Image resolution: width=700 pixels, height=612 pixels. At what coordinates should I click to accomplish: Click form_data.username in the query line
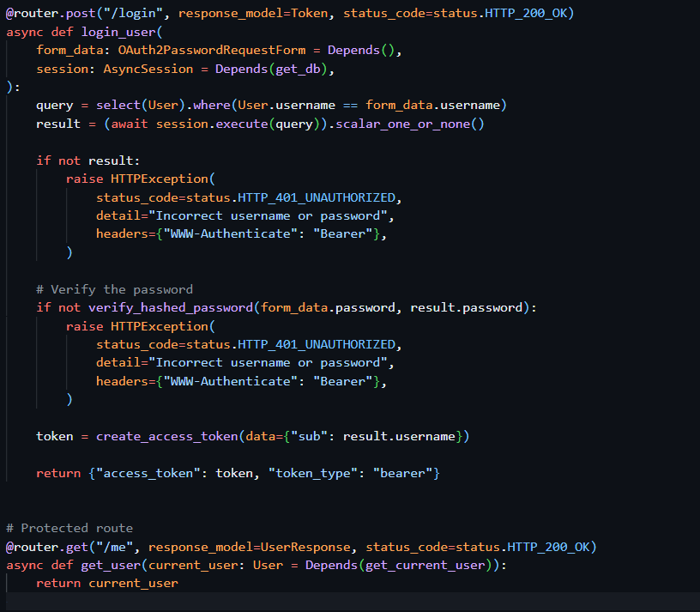pos(432,106)
